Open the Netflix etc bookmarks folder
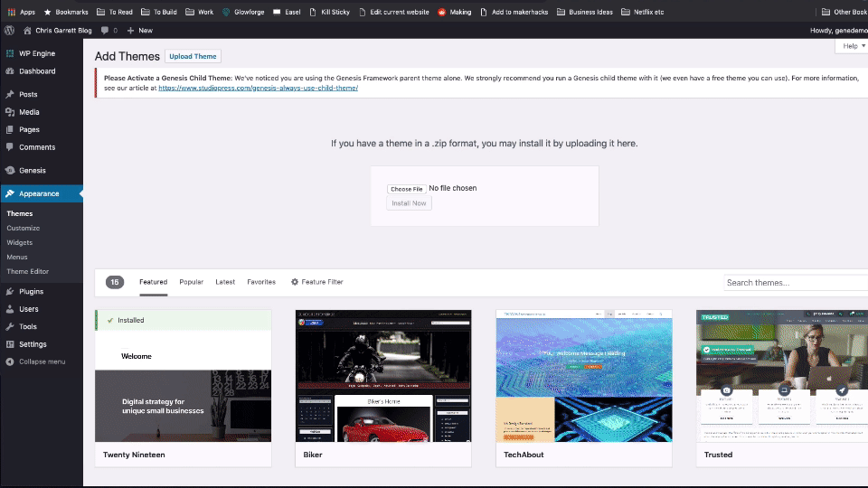868x488 pixels. pyautogui.click(x=642, y=12)
